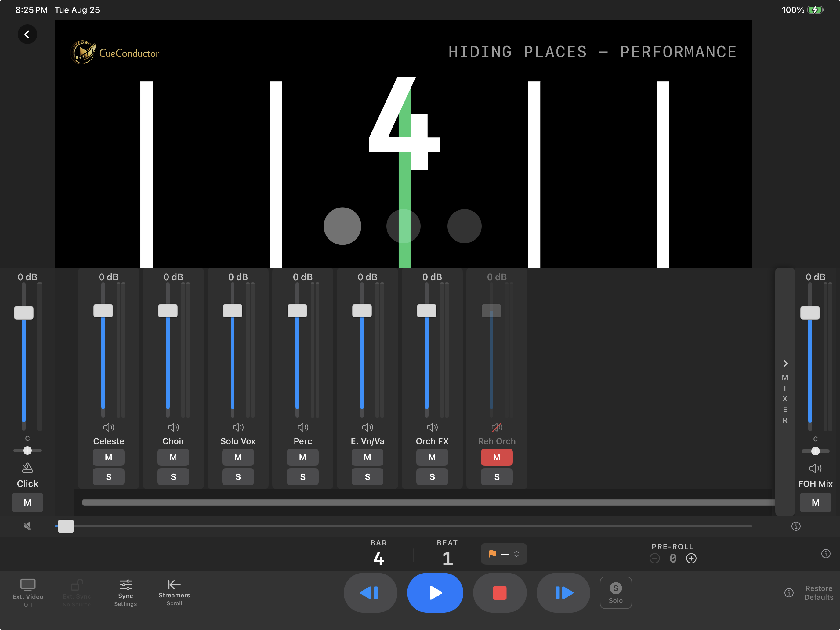Screen dimensions: 840x630
Task: Click the Celeste speaker icon
Action: pos(109,427)
